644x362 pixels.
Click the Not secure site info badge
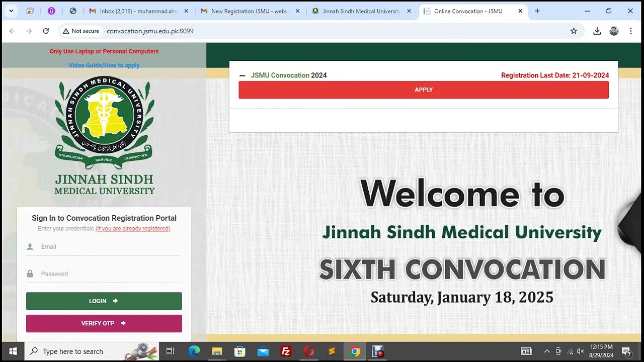click(x=80, y=31)
